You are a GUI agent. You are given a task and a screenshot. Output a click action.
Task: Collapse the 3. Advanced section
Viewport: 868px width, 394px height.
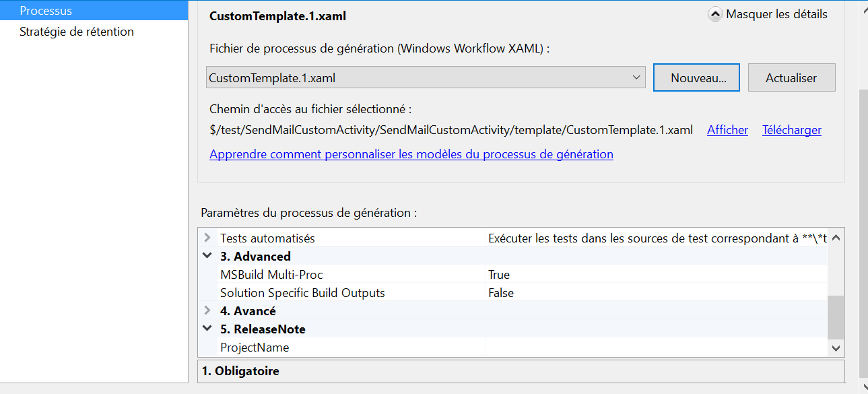tap(207, 256)
